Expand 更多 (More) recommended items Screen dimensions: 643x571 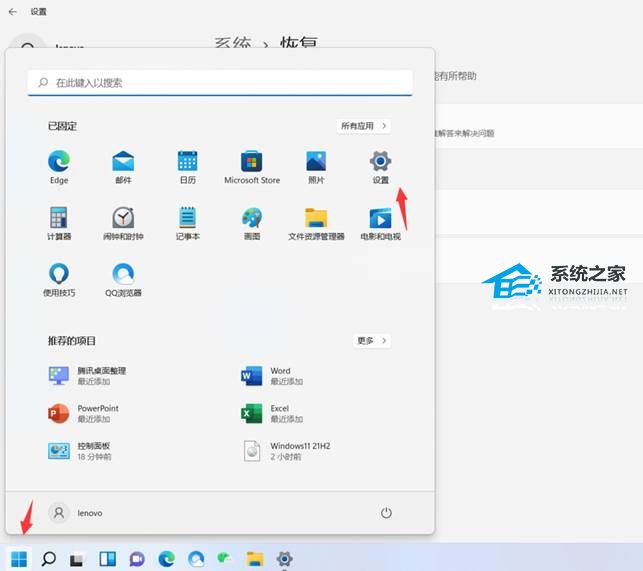pos(371,340)
